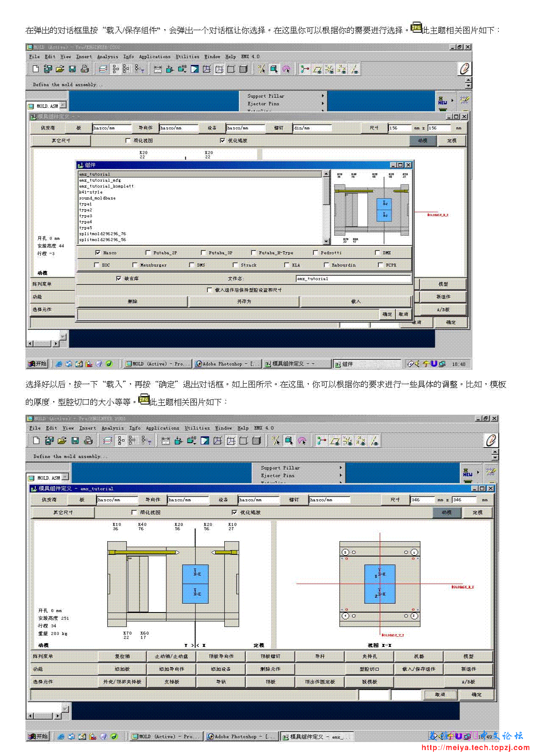The image size is (534, 756).
Task: Check the Pedrotti checkbox
Action: (316, 253)
